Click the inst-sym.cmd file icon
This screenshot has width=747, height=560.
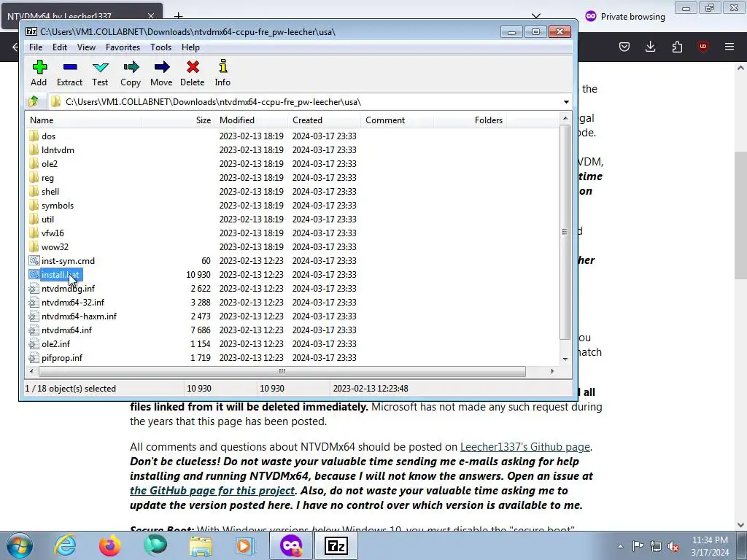34,260
